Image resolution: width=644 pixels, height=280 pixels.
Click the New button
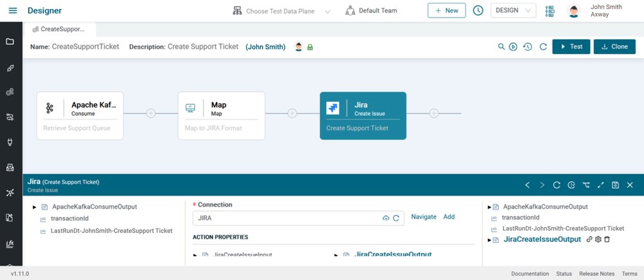(446, 11)
